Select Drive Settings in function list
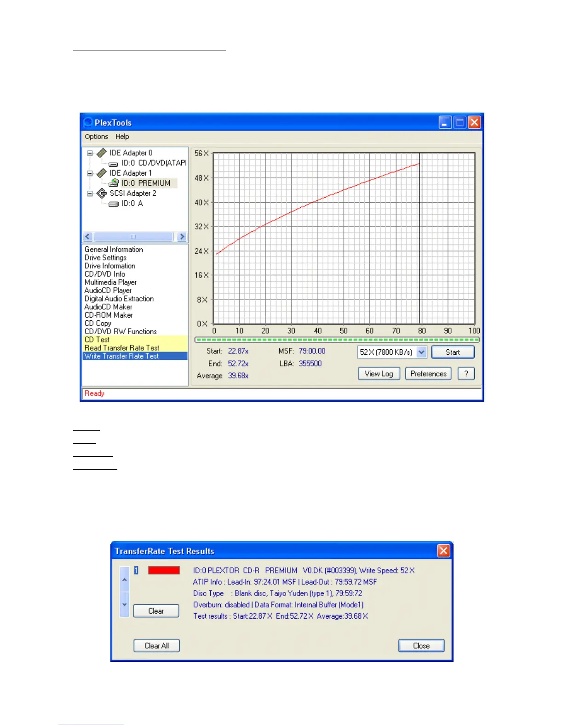Viewport: 563px width, 728px height. point(105,258)
